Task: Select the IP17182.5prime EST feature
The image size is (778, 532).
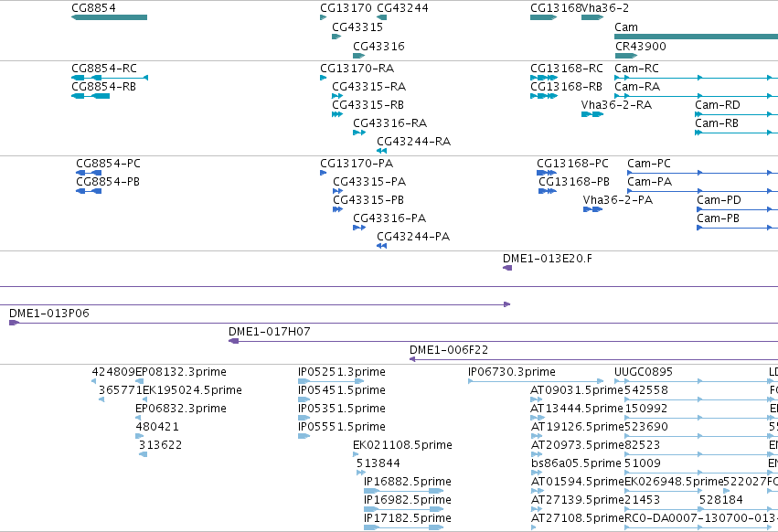Action: pyautogui.click(x=403, y=527)
